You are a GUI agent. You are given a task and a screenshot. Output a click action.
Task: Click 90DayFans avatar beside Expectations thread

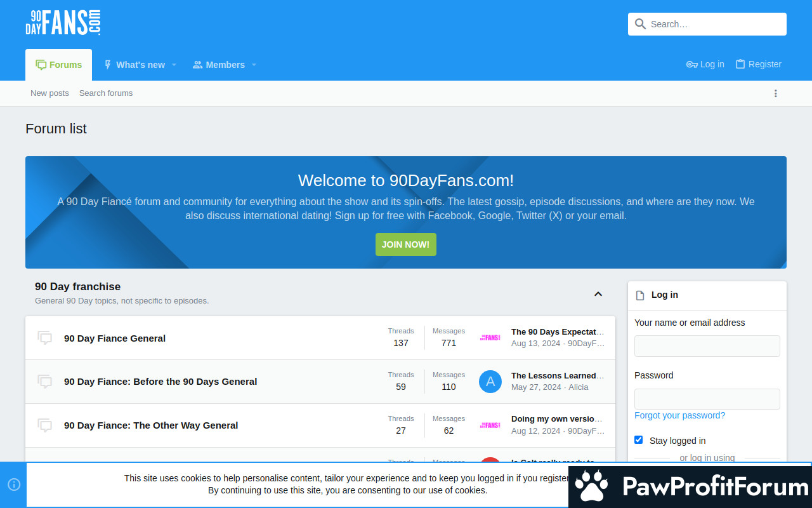[490, 337]
